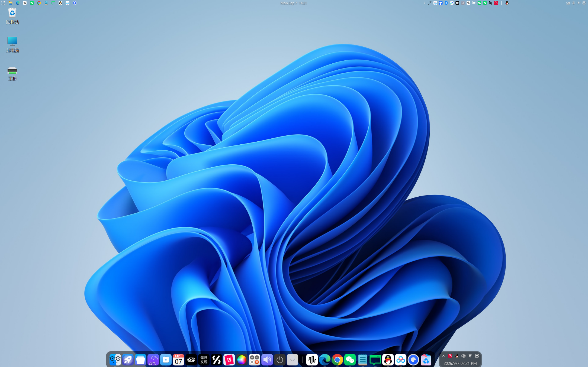Select the 工作 drive desktop icon

[x=12, y=74]
